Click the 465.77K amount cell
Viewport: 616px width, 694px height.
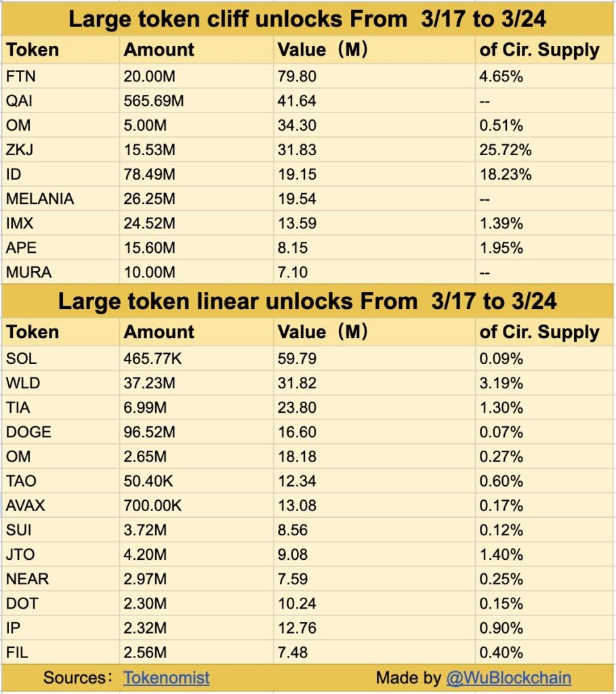click(152, 359)
